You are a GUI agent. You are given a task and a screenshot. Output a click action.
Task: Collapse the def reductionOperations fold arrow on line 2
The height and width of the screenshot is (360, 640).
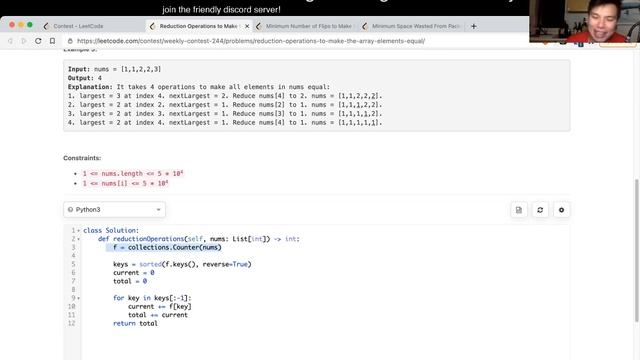[79, 239]
